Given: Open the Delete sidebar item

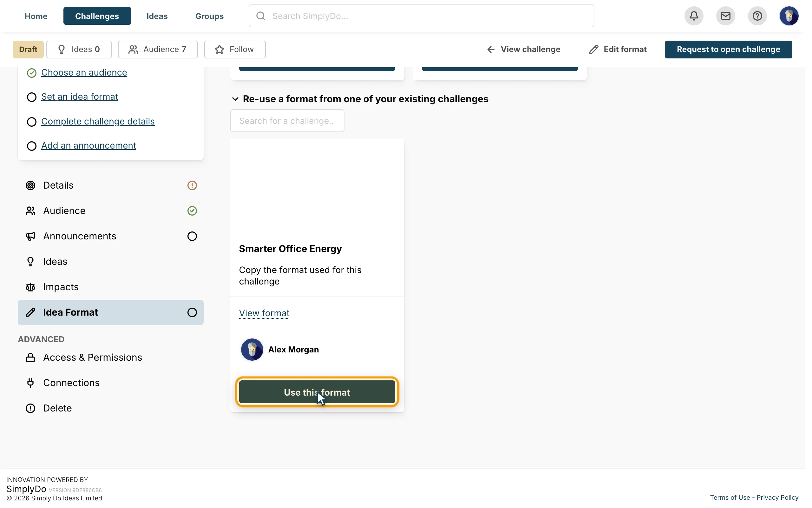Looking at the screenshot, I should point(111,408).
